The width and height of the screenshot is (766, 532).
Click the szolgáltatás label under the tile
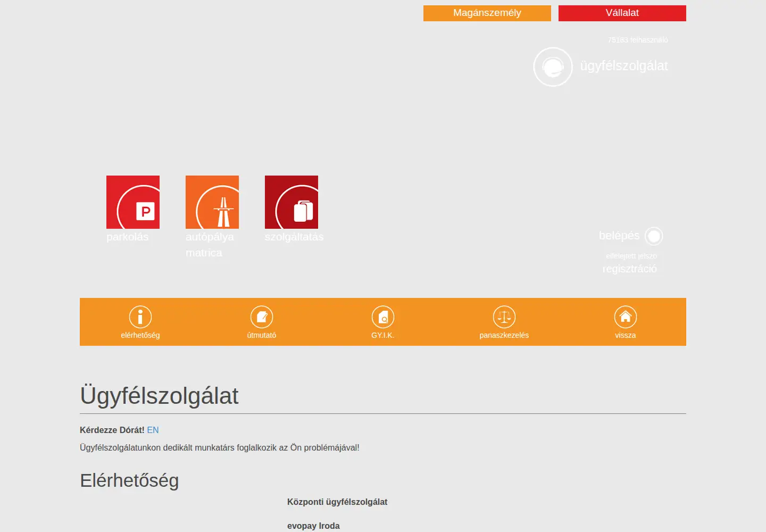[294, 237]
